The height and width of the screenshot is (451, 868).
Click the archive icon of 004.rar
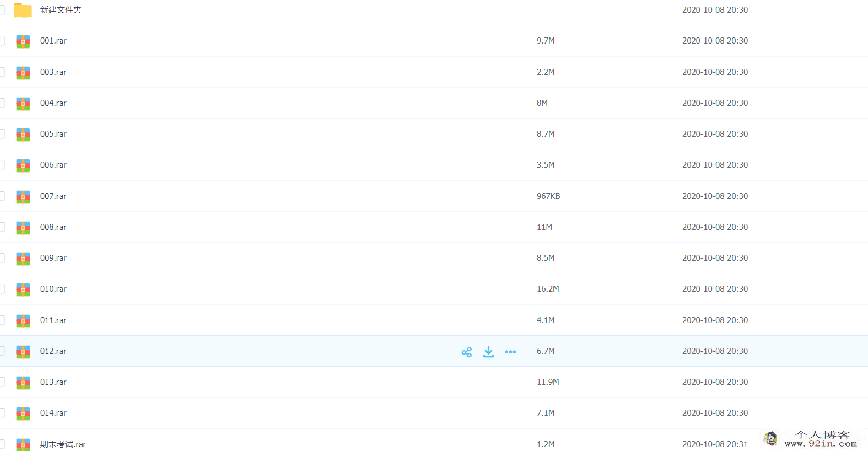pos(23,104)
